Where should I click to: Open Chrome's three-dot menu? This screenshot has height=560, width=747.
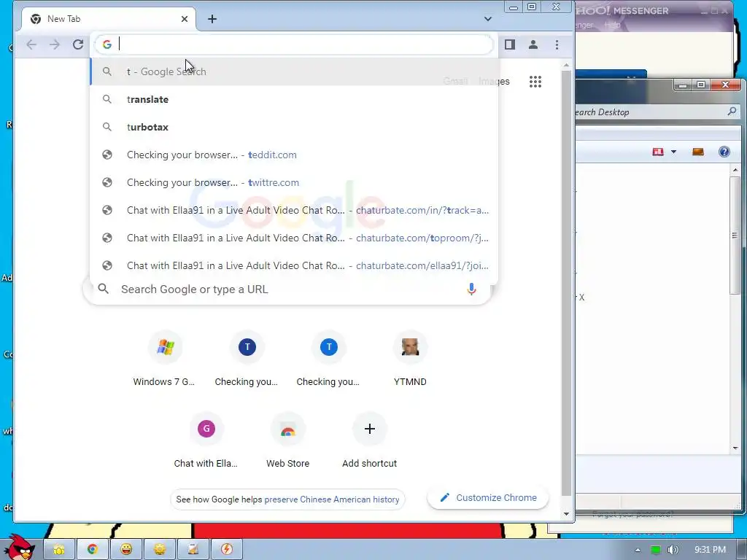coord(557,44)
